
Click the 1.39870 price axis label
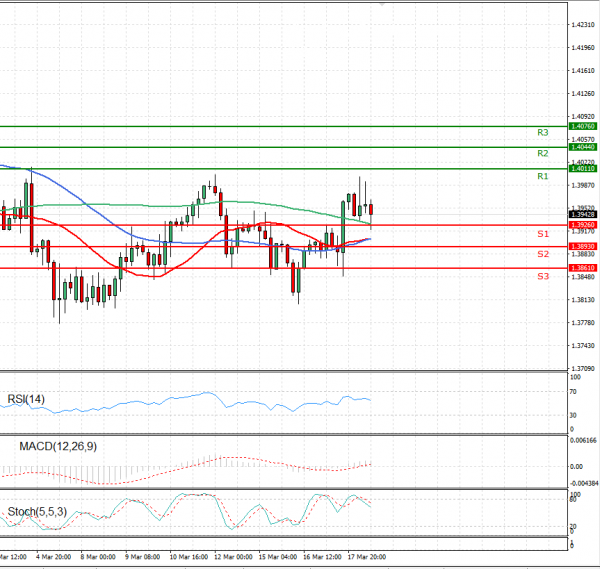(583, 186)
